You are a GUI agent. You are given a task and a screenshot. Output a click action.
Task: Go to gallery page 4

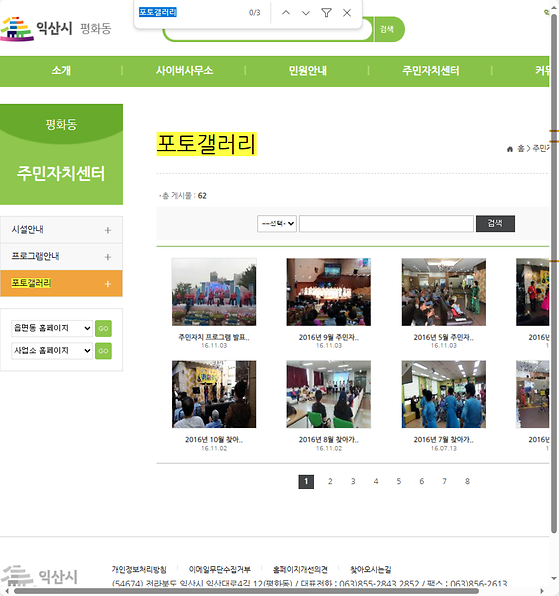click(x=376, y=481)
